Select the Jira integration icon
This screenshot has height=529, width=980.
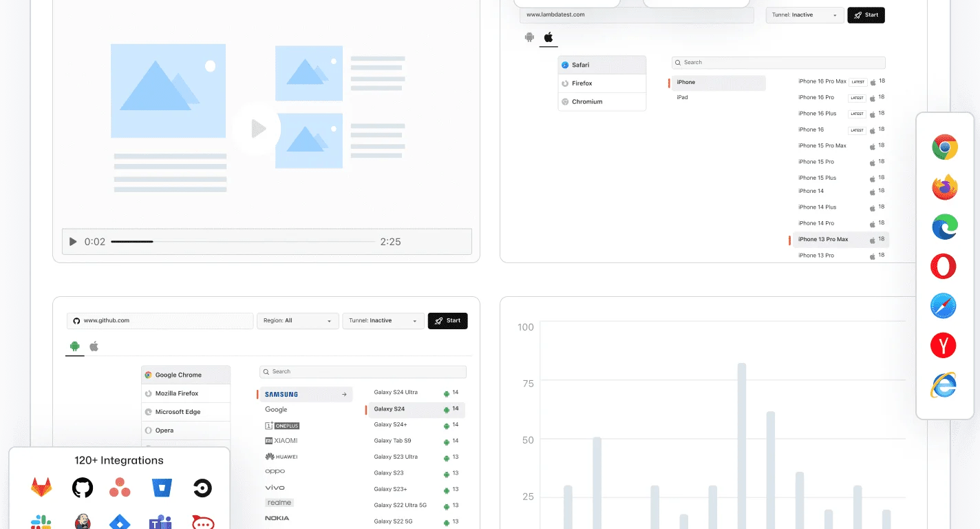click(119, 521)
